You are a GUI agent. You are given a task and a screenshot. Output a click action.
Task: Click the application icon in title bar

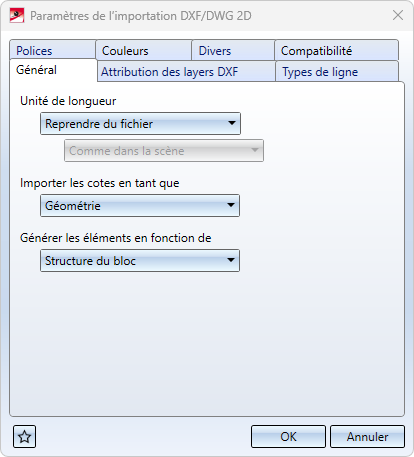(x=17, y=16)
